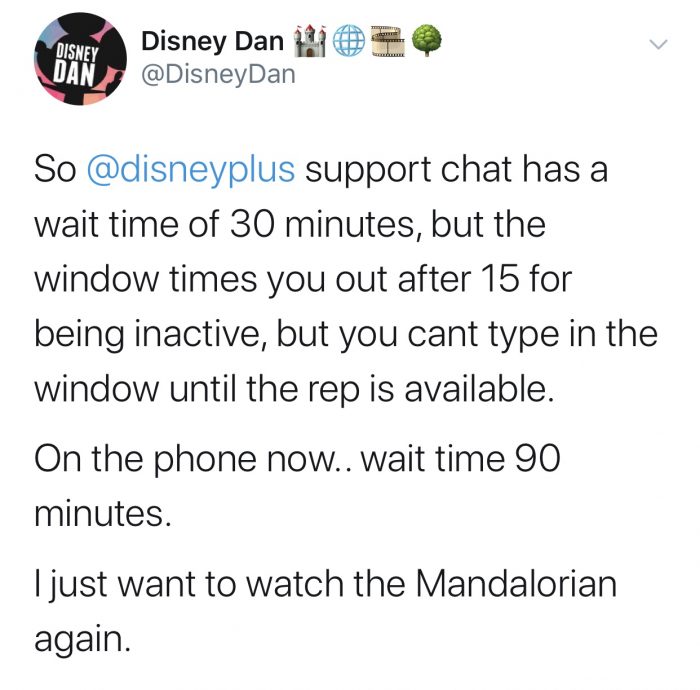Click the film frames emoji in the name
The height and width of the screenshot is (690, 700).
[388, 42]
